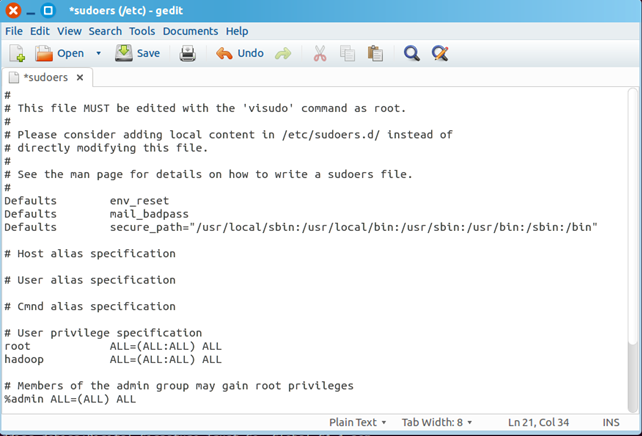Open the Tools menu
This screenshot has width=642, height=436.
[142, 31]
